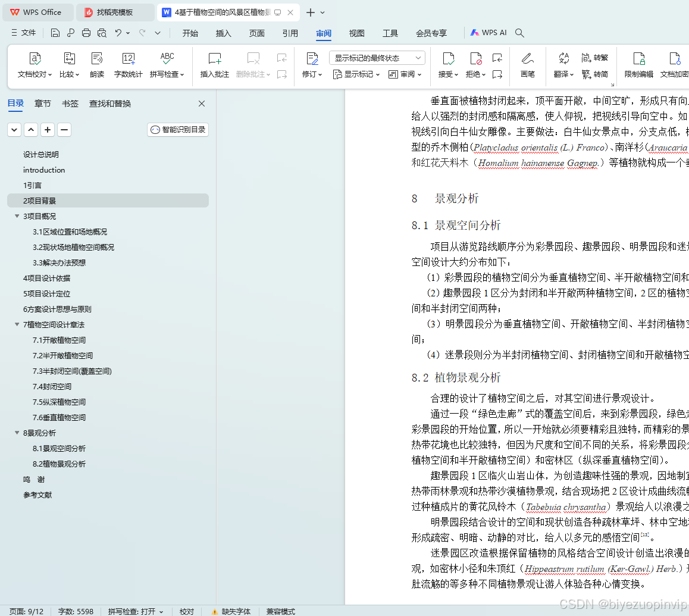The height and width of the screenshot is (616, 689).
Task: Click 智能识别目录 smart outline button
Action: point(178,130)
